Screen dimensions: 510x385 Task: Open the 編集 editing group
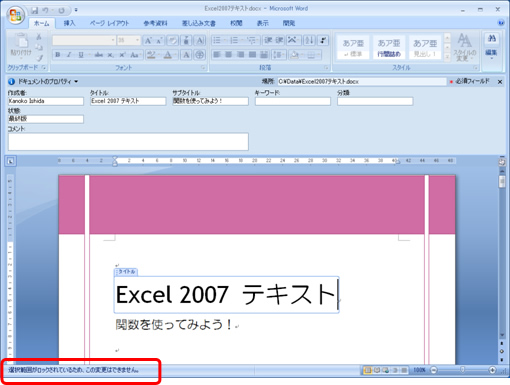[x=491, y=46]
